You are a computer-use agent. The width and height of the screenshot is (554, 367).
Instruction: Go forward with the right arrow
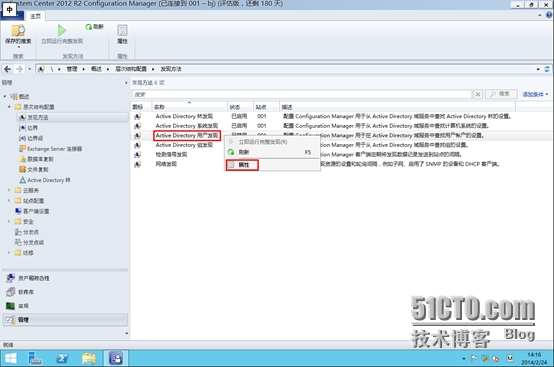[19, 69]
